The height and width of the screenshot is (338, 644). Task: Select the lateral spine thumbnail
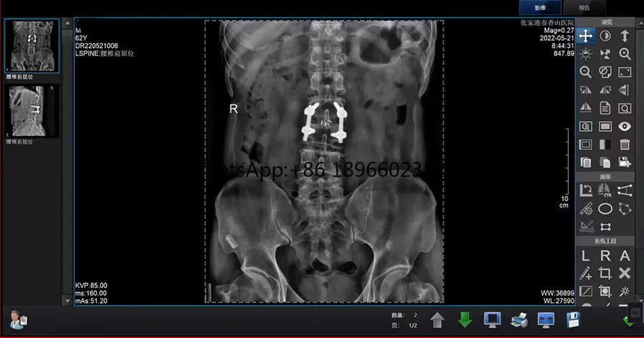pos(32,111)
